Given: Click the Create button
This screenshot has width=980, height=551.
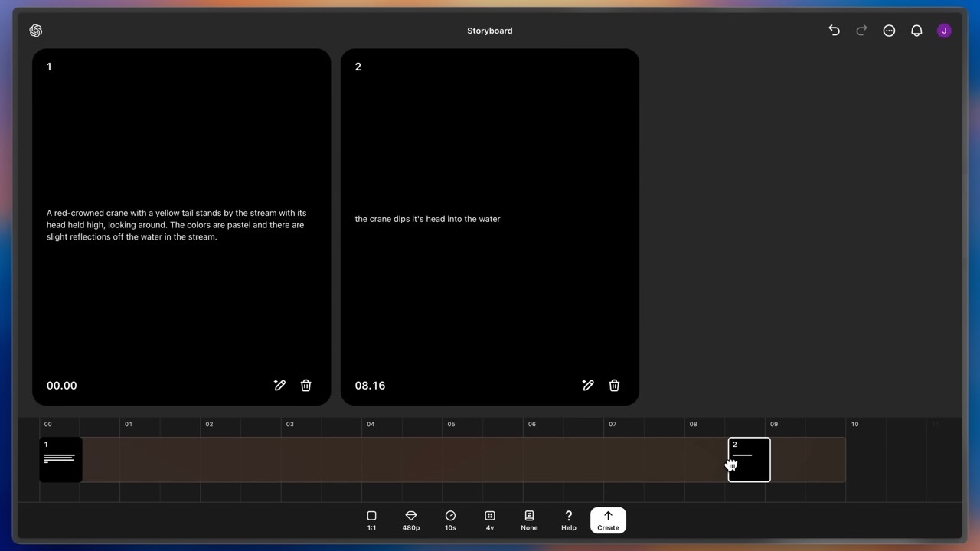Looking at the screenshot, I should [x=608, y=520].
